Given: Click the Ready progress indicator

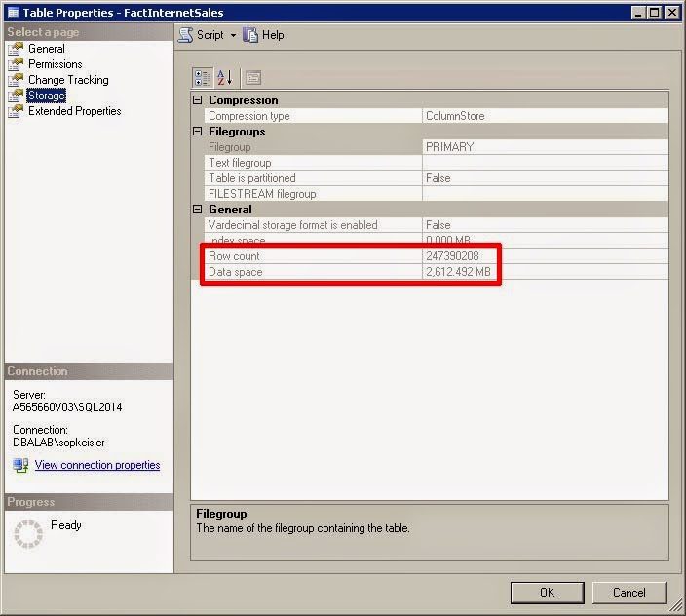Looking at the screenshot, I should click(x=28, y=534).
